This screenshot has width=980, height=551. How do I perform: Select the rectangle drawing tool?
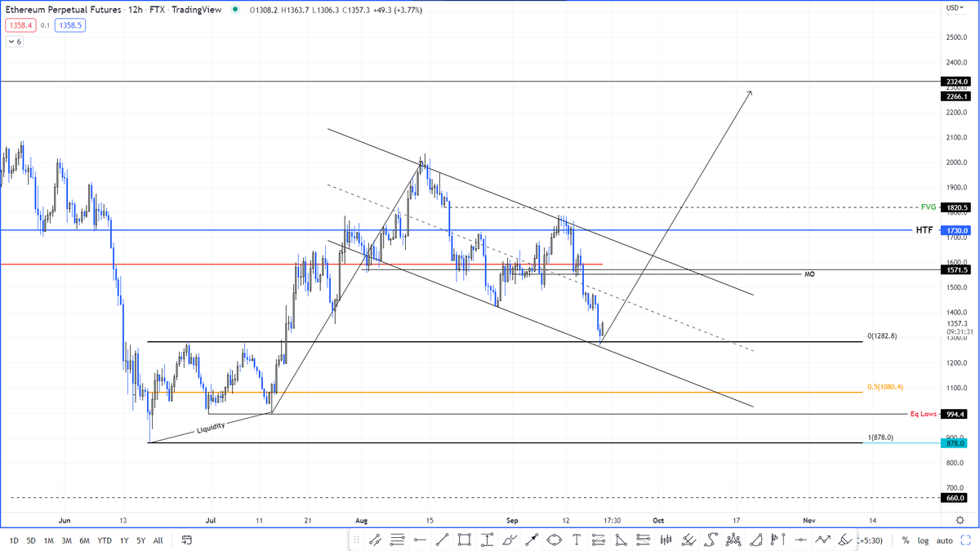pyautogui.click(x=465, y=540)
